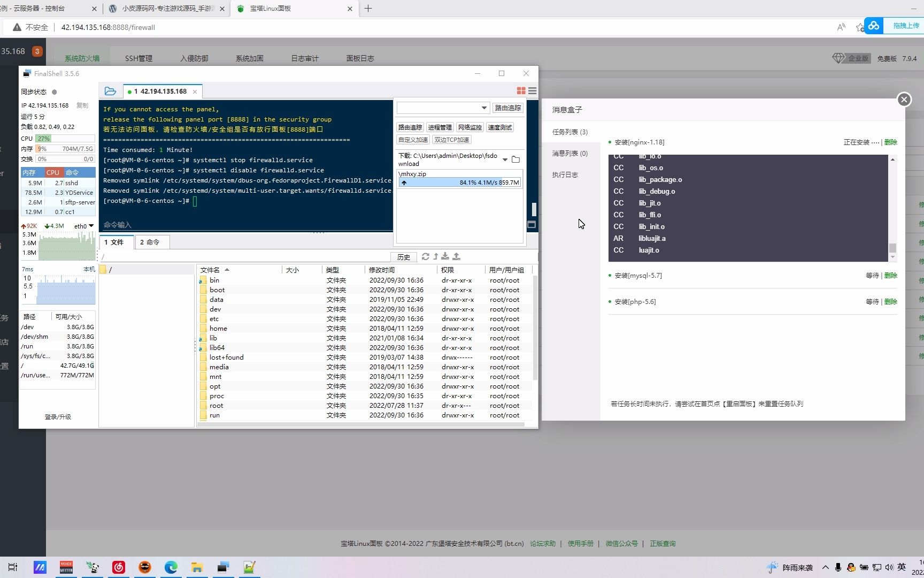Open 面板日志 tab in the panel
The width and height of the screenshot is (924, 578).
pyautogui.click(x=360, y=58)
